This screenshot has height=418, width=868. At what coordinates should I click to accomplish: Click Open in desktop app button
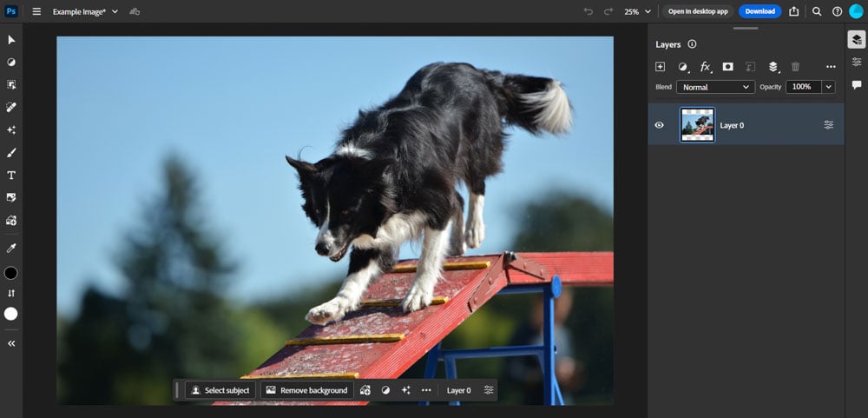click(698, 11)
